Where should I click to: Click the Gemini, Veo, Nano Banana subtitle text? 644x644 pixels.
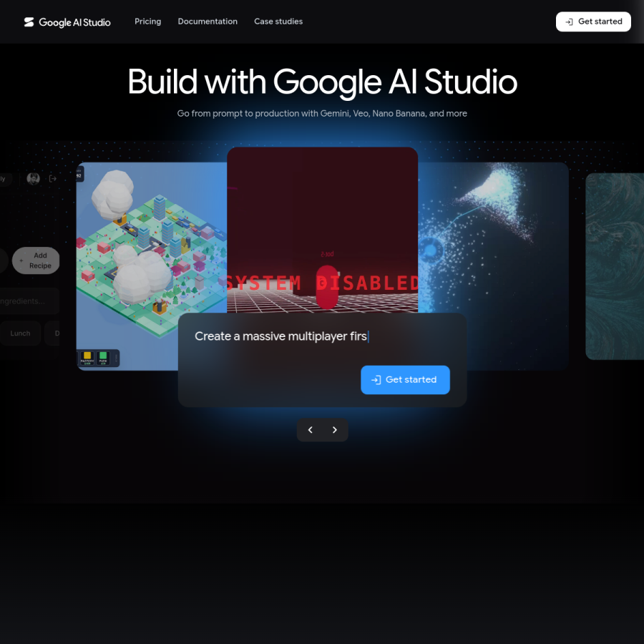click(322, 113)
